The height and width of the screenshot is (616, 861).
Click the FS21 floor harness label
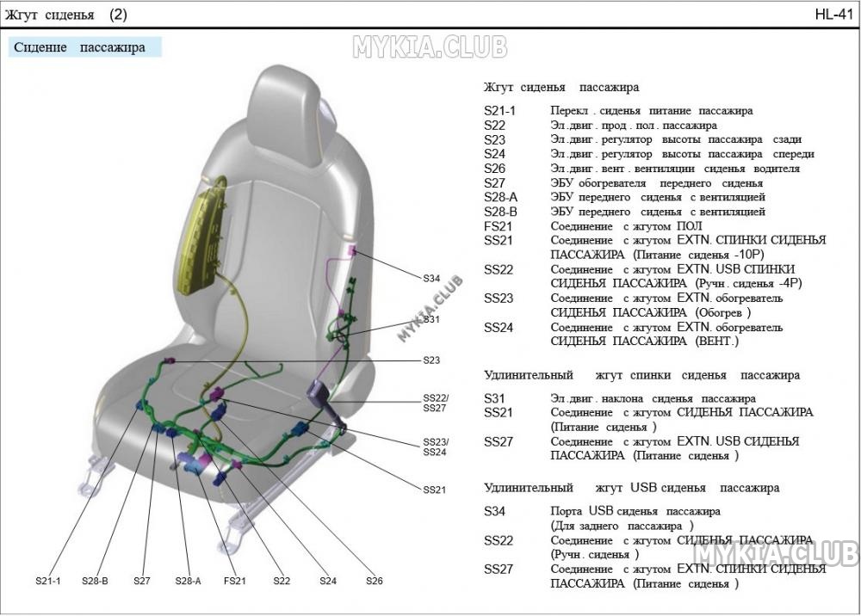[235, 581]
